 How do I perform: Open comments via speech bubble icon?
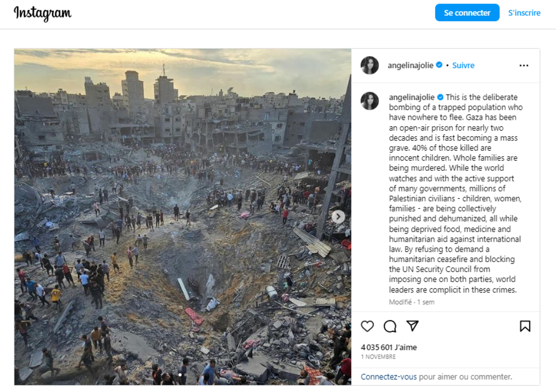coord(390,326)
